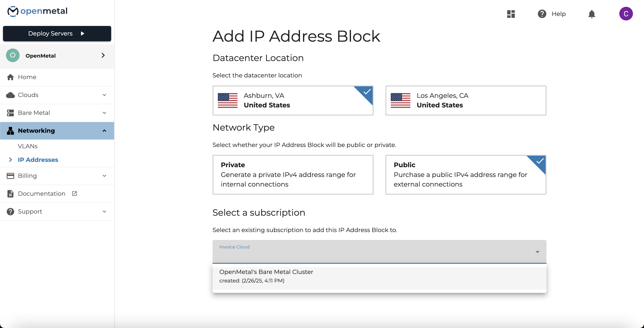Image resolution: width=644 pixels, height=328 pixels.
Task: Click the OpenMetal logo
Action: pos(37,11)
